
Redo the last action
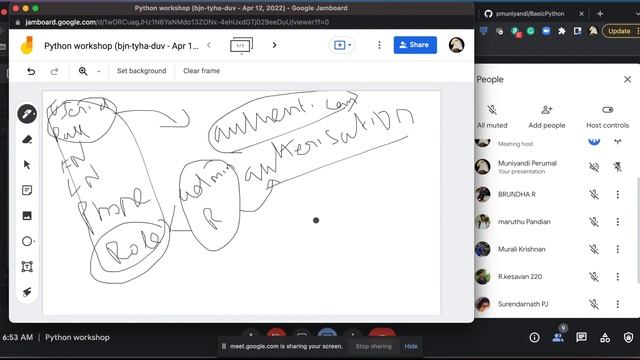[x=54, y=71]
